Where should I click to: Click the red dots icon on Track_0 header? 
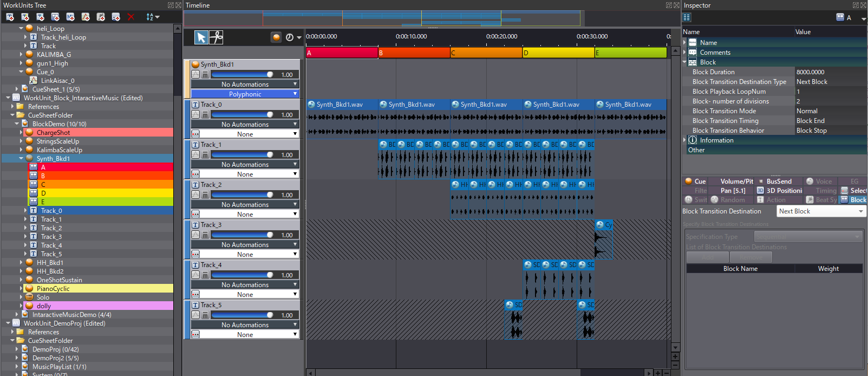[195, 134]
